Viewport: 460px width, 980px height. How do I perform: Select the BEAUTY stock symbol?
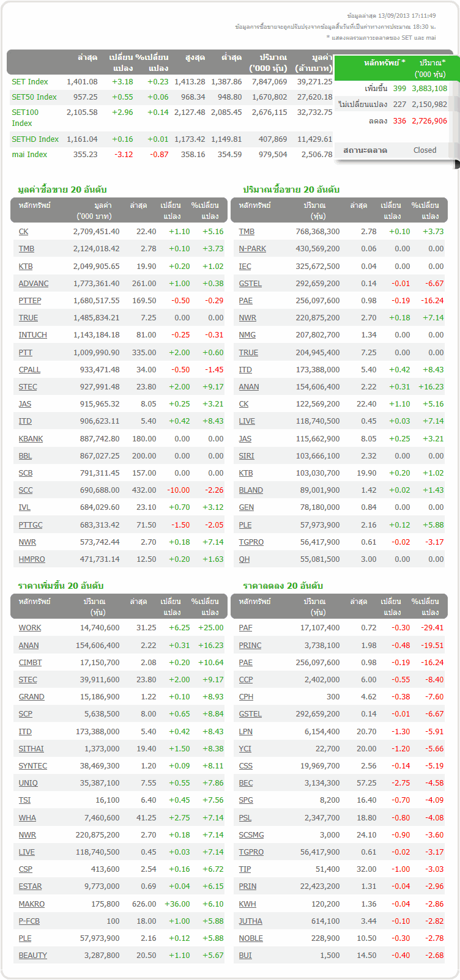tap(33, 956)
